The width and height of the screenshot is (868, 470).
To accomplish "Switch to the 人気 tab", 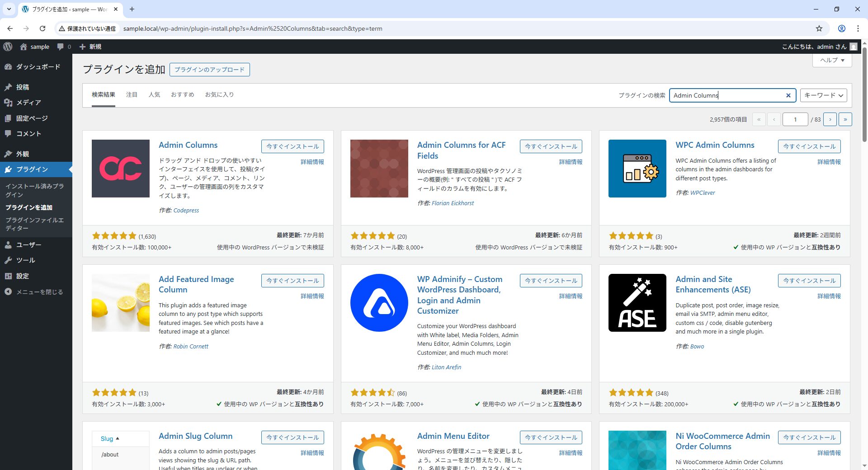I will (154, 94).
